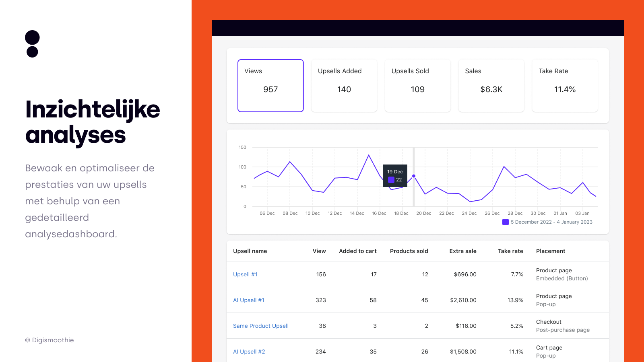The height and width of the screenshot is (362, 644).
Task: Click the Placement column header
Action: point(551,251)
